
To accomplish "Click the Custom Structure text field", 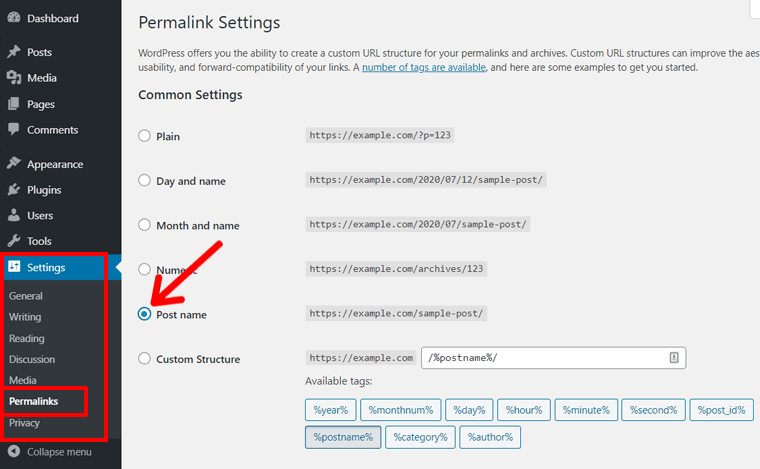I will 554,358.
